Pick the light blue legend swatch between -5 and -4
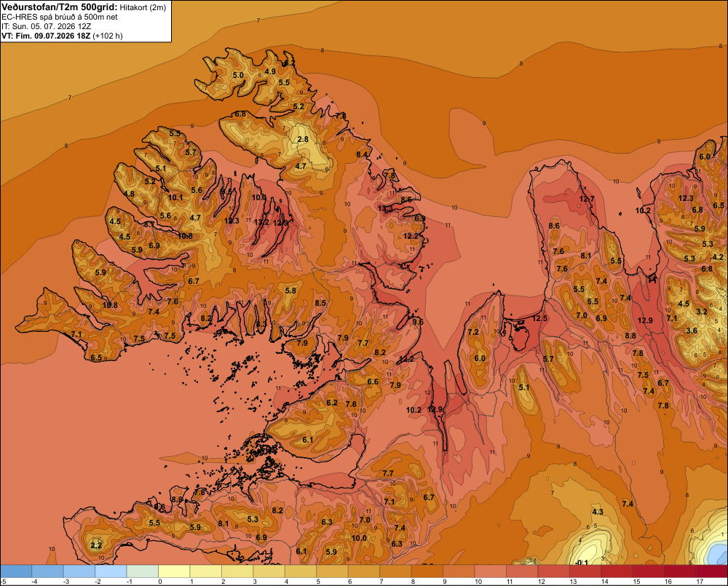The width and height of the screenshot is (728, 586). tap(16, 571)
